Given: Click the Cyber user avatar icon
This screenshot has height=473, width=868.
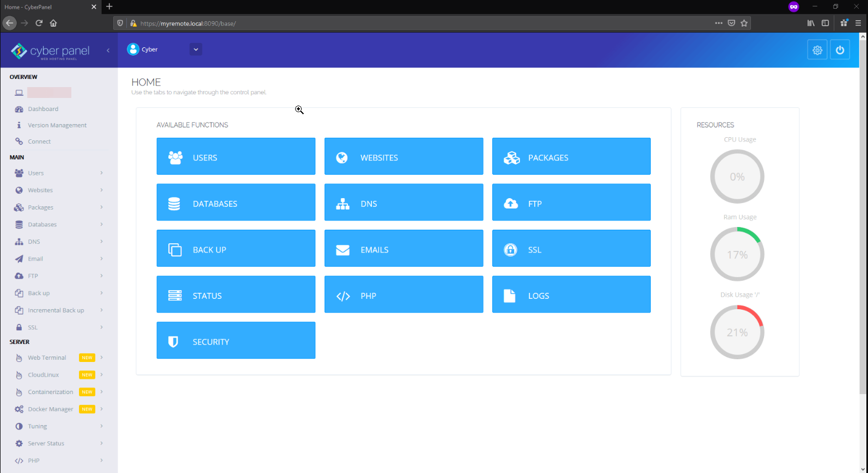Looking at the screenshot, I should 133,50.
